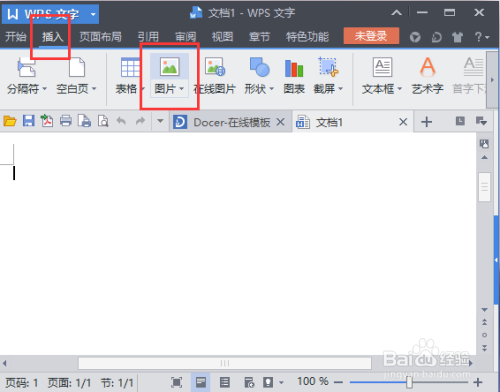Select web layout view in status bar

tap(249, 382)
